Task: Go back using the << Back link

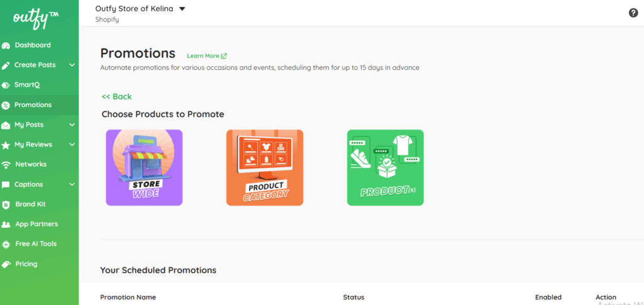Action: click(x=117, y=96)
